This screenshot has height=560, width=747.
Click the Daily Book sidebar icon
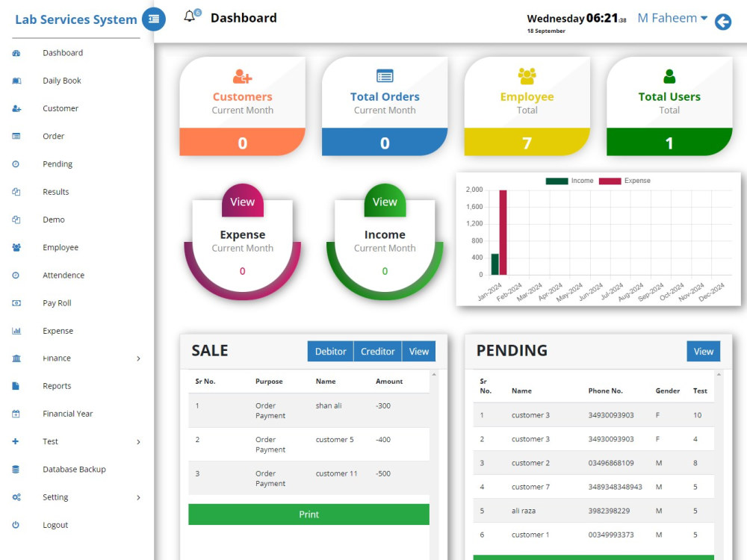point(16,81)
